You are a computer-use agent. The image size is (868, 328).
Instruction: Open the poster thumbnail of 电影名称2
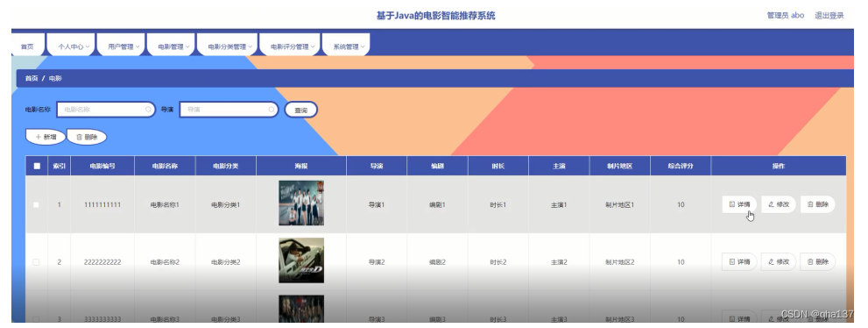301,260
